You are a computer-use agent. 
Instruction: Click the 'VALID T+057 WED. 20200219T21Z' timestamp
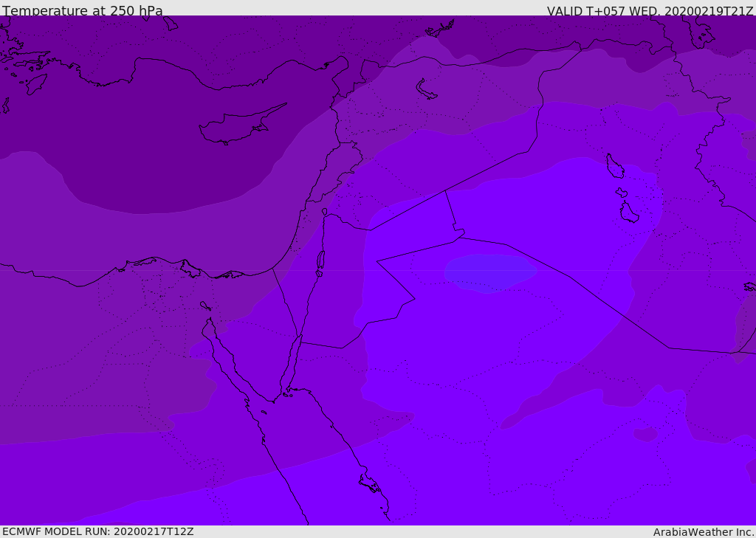[x=650, y=11]
